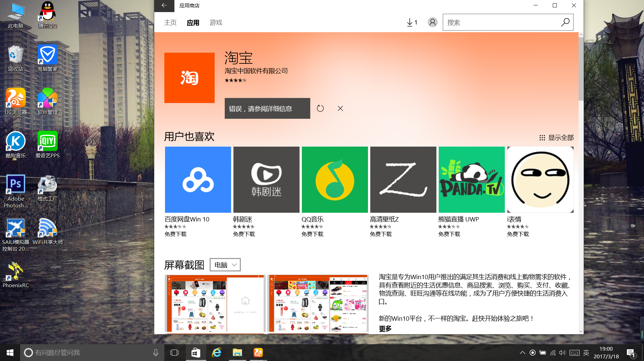The image size is (644, 361).
Task: Select 软件管理 desktop shortcut
Action: pos(47,102)
